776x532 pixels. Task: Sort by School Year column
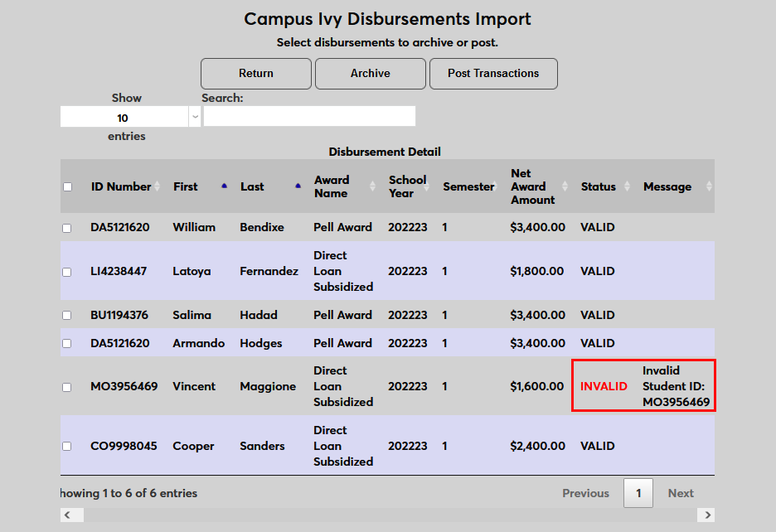[x=407, y=186]
